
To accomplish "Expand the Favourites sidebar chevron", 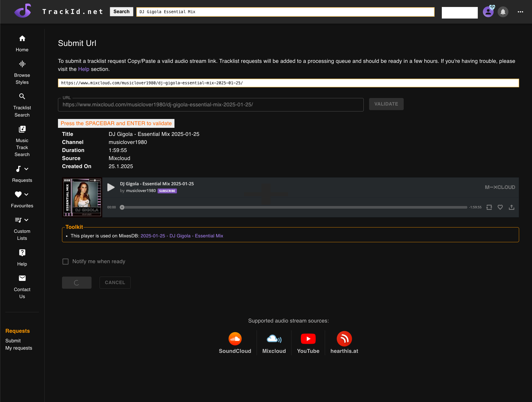I will [x=26, y=194].
